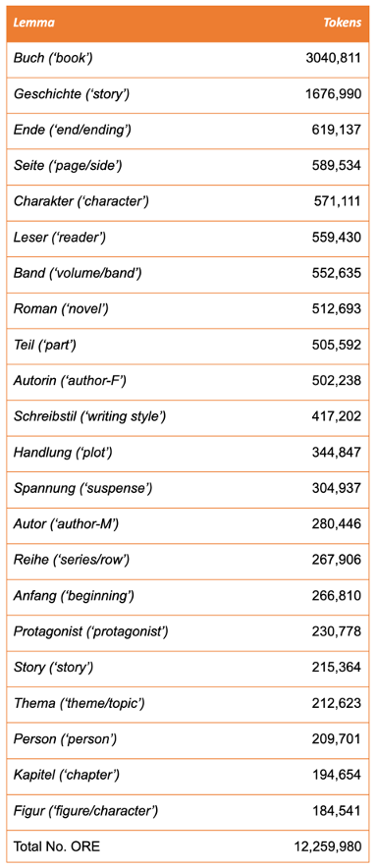This screenshot has height=868, width=377.
Task: Select the Seite ('page/side') cell
Action: tap(69, 166)
